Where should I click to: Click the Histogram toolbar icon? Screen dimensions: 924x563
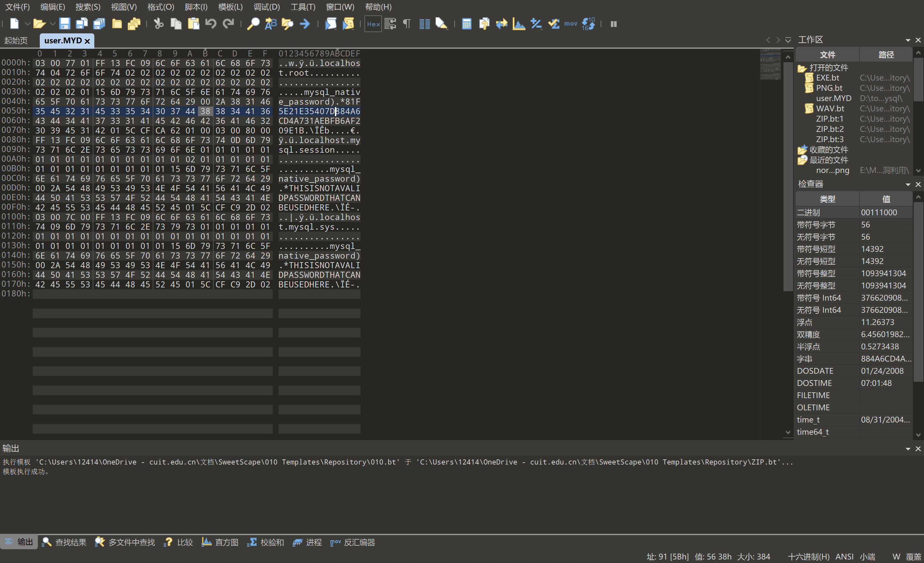click(518, 24)
